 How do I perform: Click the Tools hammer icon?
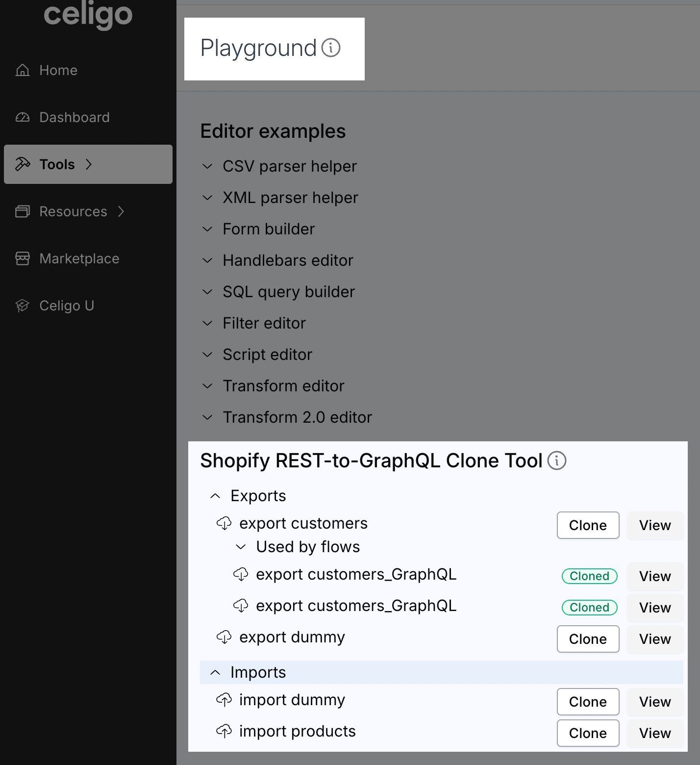(23, 164)
